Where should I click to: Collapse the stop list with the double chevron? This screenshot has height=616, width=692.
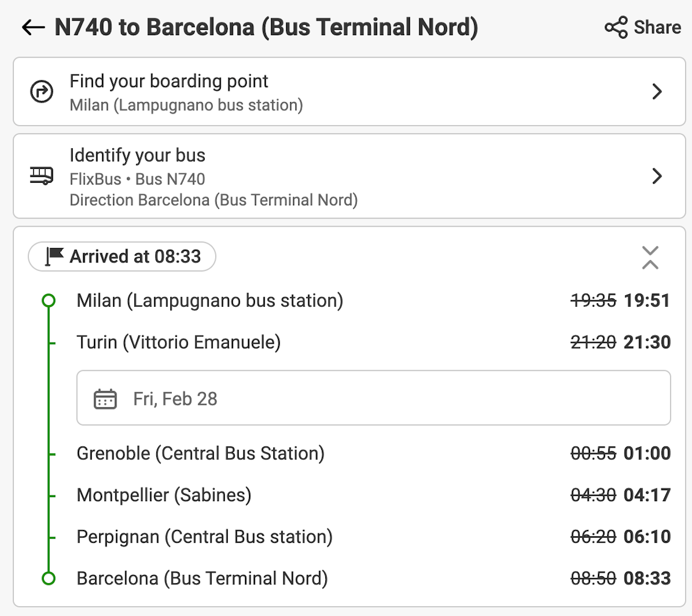tap(650, 257)
